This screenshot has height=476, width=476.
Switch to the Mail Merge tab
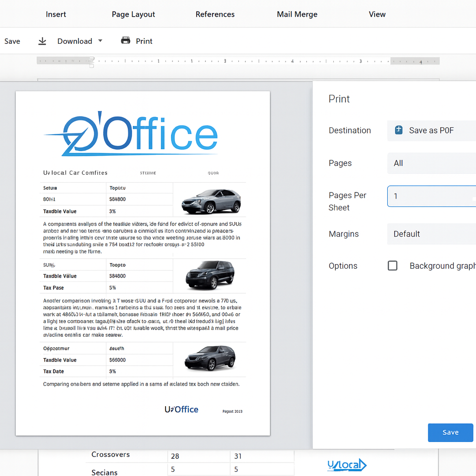pos(297,14)
